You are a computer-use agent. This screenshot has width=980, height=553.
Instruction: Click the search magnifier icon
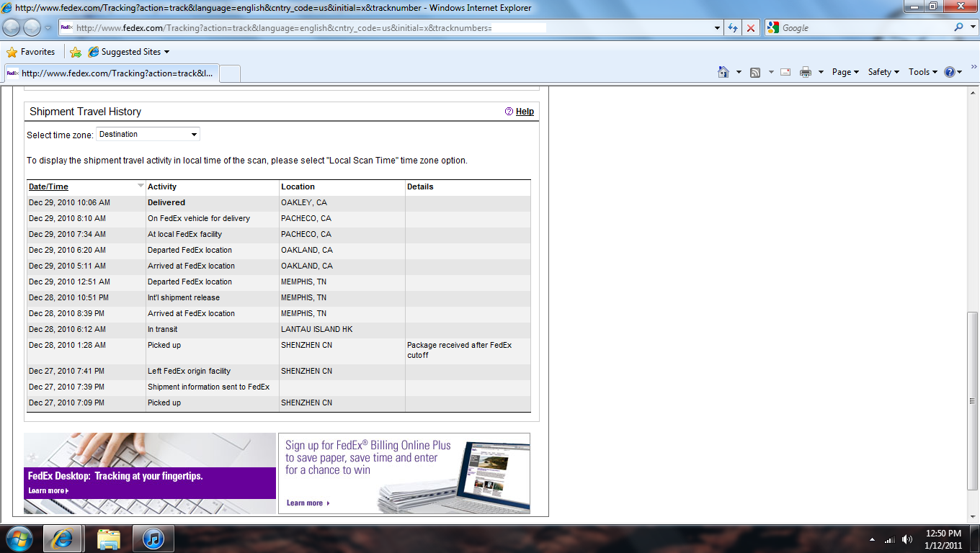point(959,27)
